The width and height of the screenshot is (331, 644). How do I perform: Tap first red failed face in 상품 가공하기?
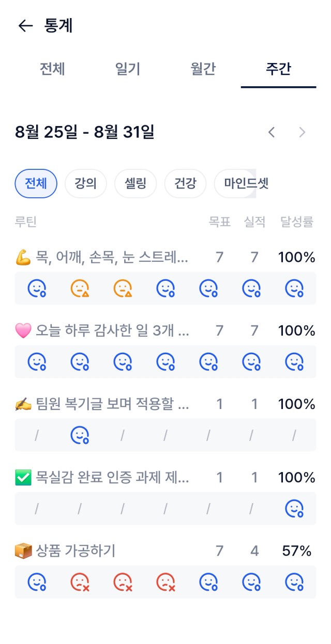(x=80, y=582)
